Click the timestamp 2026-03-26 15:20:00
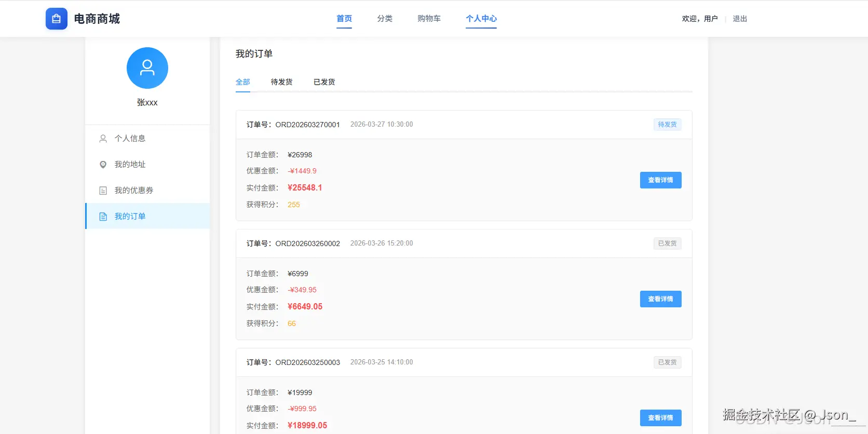 pos(382,243)
